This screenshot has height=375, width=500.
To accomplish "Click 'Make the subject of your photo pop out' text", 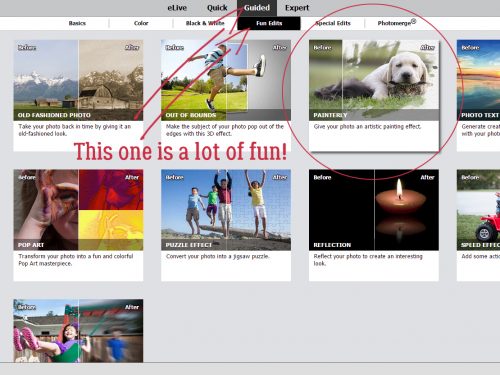I will 225,130.
